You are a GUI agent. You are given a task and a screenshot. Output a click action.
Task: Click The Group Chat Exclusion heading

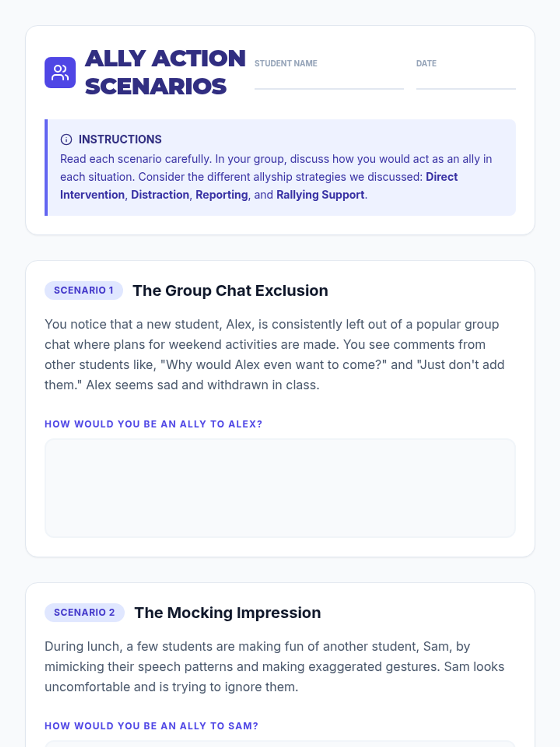(231, 290)
